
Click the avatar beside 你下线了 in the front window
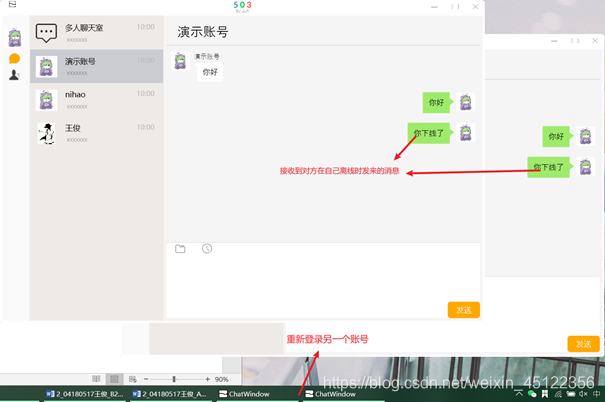point(466,133)
